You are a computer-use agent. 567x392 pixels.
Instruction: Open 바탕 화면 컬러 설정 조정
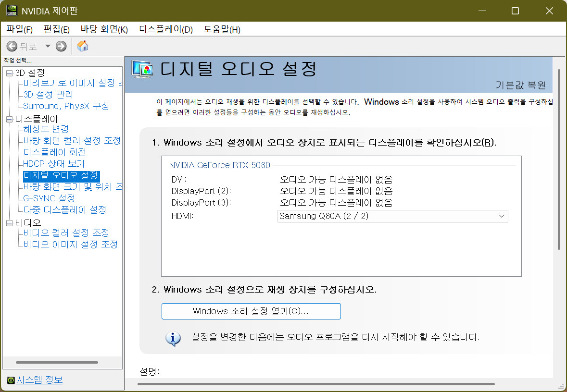(x=72, y=141)
